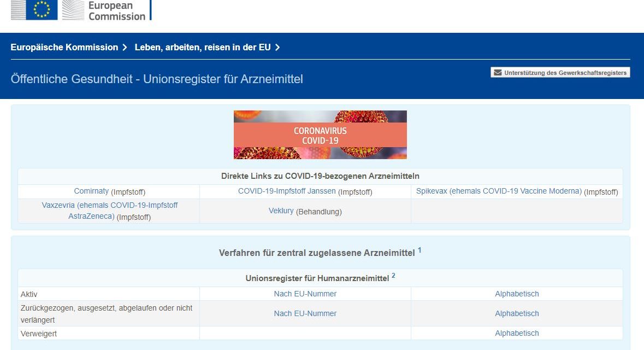The width and height of the screenshot is (644, 350).
Task: Click chevron after Leben, arbeiten, reisen breadcrumb
Action: 277,47
